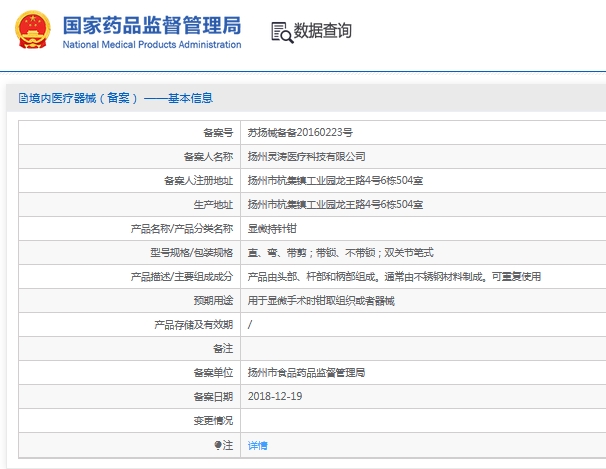Click the bullet icon beside 注
This screenshot has width=606, height=469.
click(x=218, y=445)
